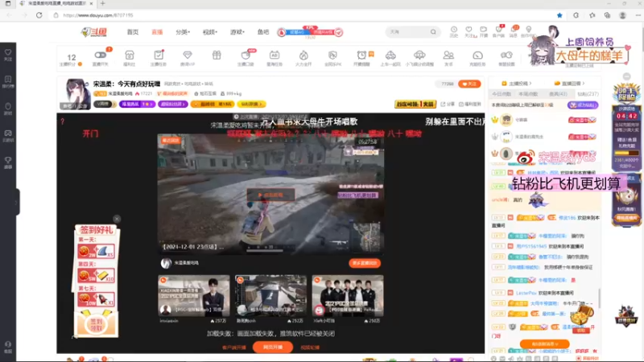This screenshot has height=362, width=644.
Task: Open the customer service settings icon
Action: point(506,57)
